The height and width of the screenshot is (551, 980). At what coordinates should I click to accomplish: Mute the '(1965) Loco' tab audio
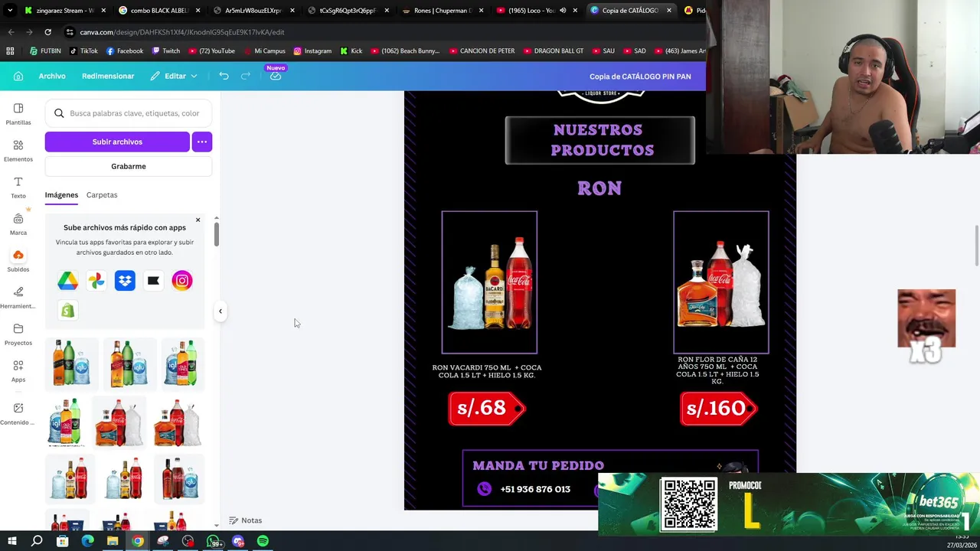pos(563,11)
